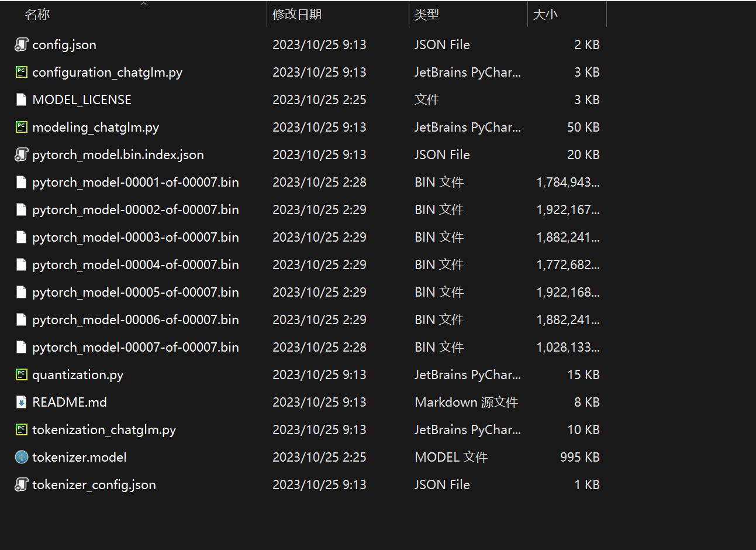
Task: Click the JSON File type of tokenizer_config.json
Action: click(x=442, y=484)
